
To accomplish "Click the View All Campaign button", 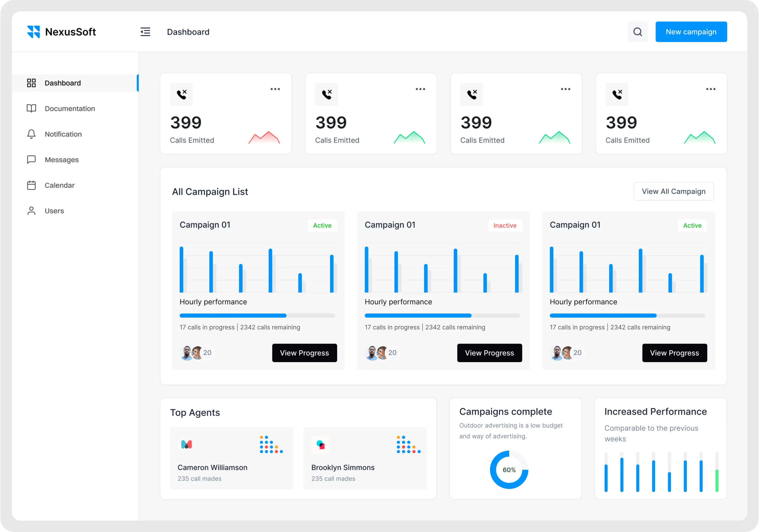I will 673,191.
